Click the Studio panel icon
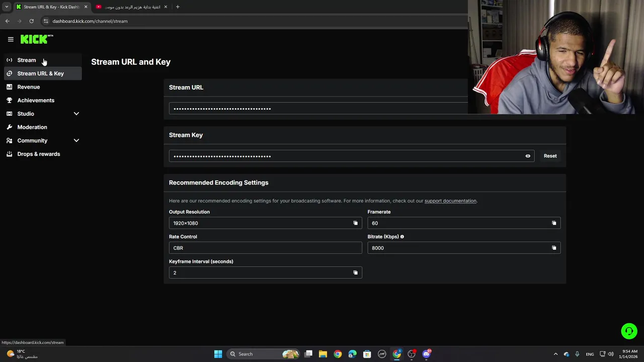This screenshot has height=362, width=644. (9, 114)
